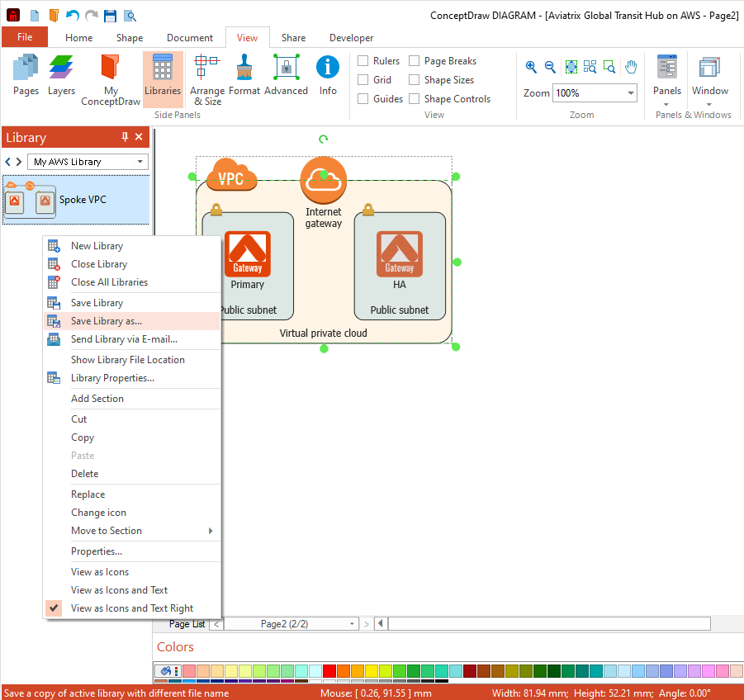Select Save Library as... menu entry
Screen dimensions: 744x700
click(107, 321)
